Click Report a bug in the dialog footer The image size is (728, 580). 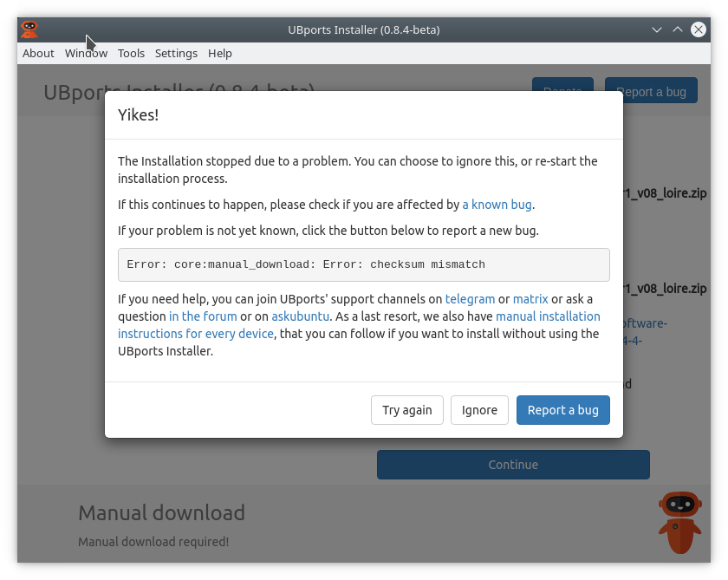coord(563,410)
